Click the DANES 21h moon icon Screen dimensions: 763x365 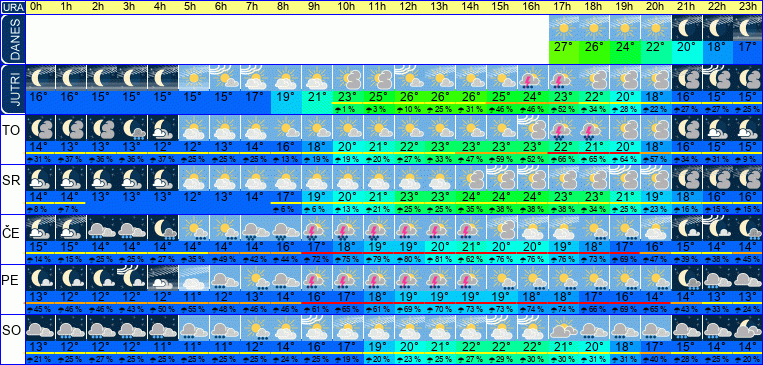(x=687, y=28)
